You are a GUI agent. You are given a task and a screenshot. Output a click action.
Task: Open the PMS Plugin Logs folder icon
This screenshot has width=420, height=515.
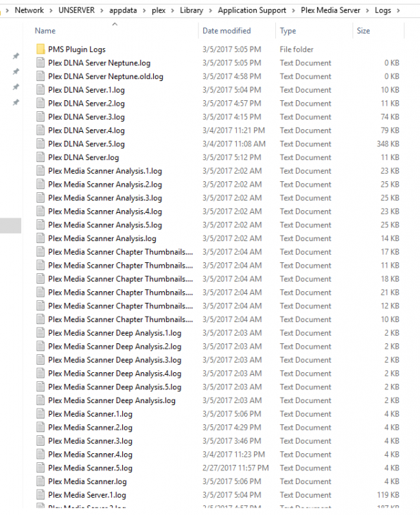click(40, 49)
